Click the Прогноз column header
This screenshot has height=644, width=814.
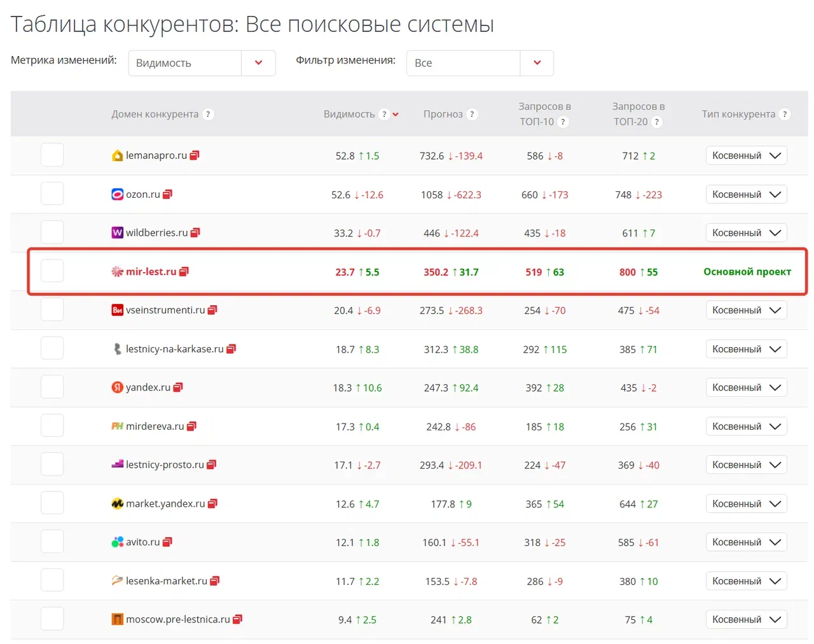[443, 114]
